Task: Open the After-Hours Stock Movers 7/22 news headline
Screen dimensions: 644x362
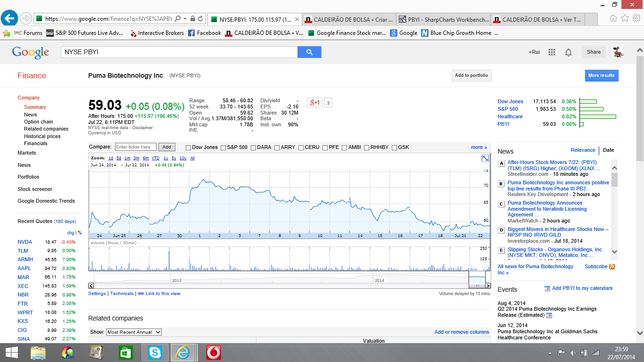Action: click(553, 165)
